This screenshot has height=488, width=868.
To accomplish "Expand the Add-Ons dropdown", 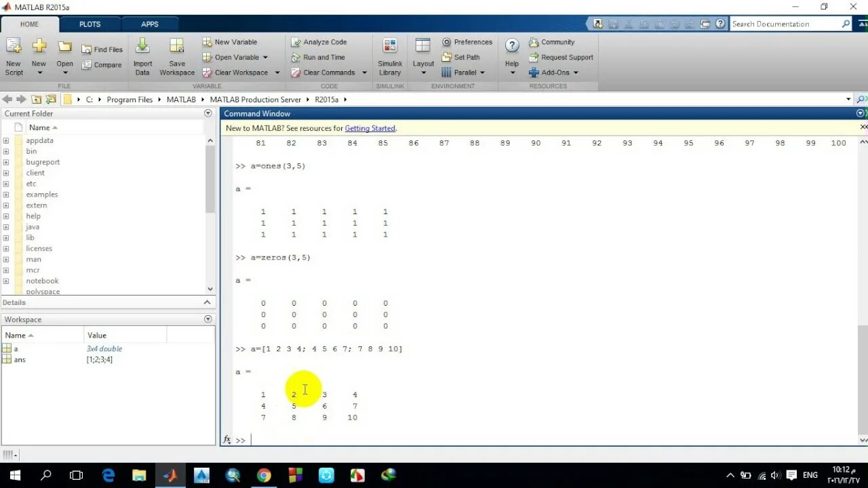I will [576, 73].
